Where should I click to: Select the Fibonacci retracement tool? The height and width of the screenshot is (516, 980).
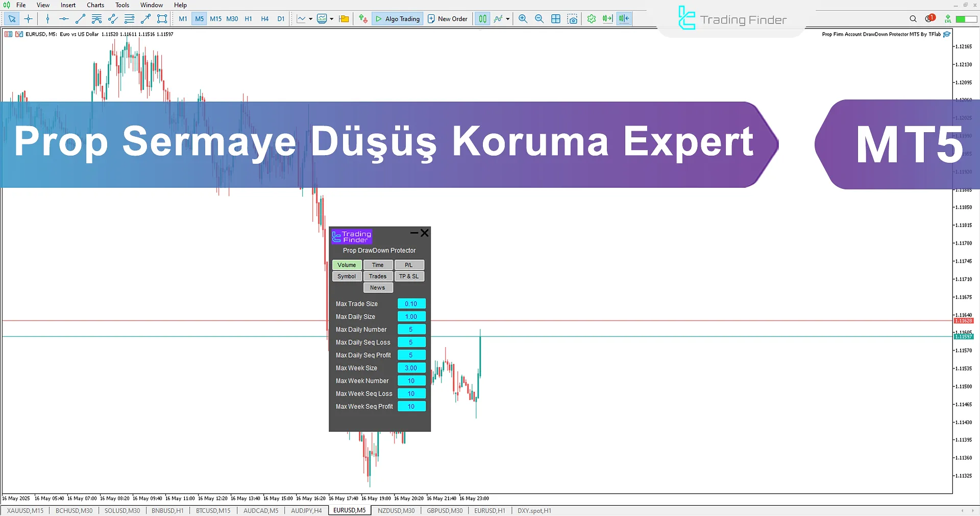click(129, 19)
